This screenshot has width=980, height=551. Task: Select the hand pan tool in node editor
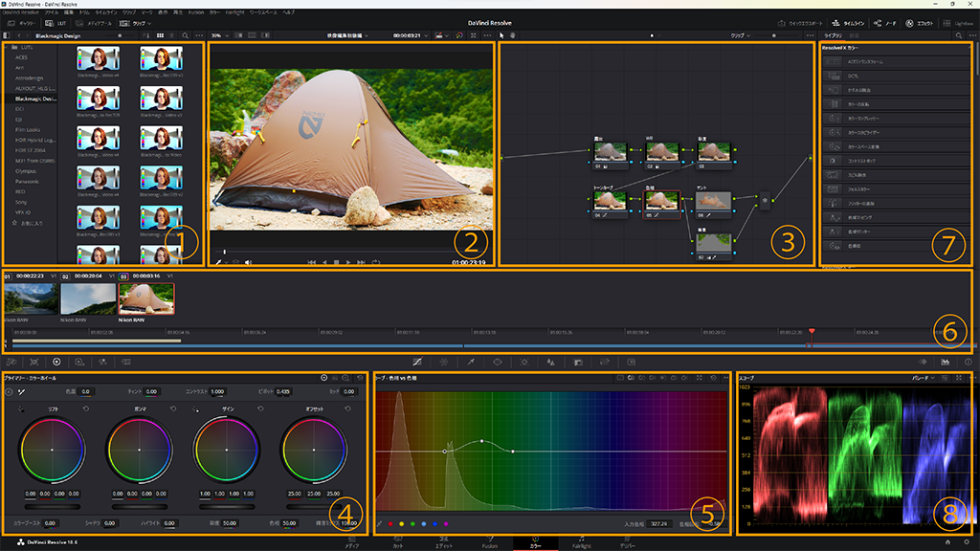point(513,35)
